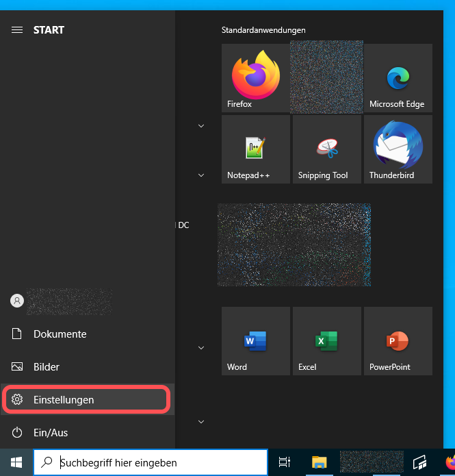Click the search box 'Suchbegriff hier eingeben'

(x=151, y=462)
